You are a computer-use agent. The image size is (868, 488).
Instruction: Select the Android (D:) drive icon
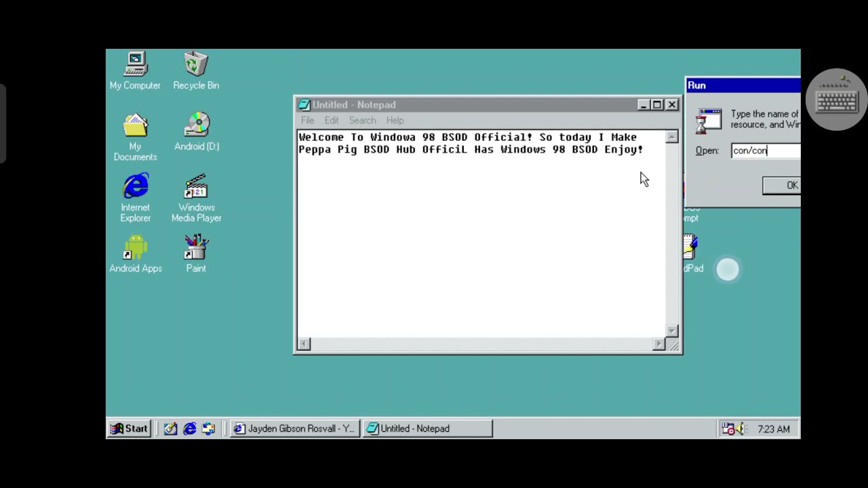197,131
